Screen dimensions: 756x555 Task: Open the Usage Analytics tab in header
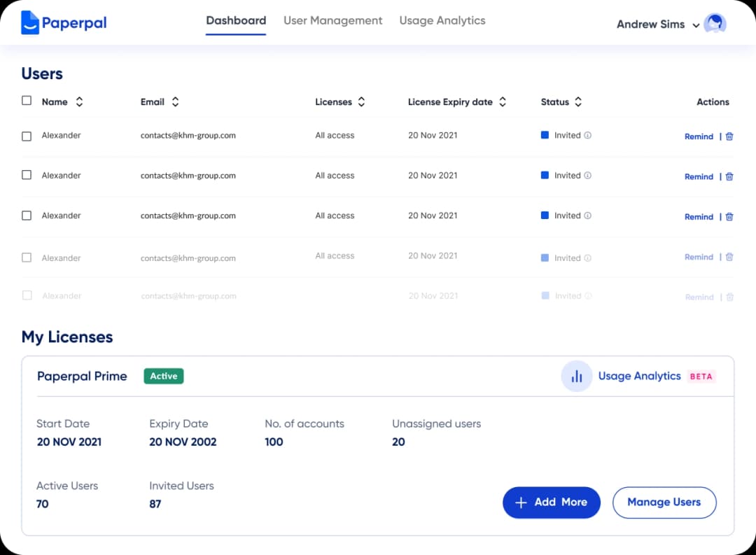coord(442,21)
